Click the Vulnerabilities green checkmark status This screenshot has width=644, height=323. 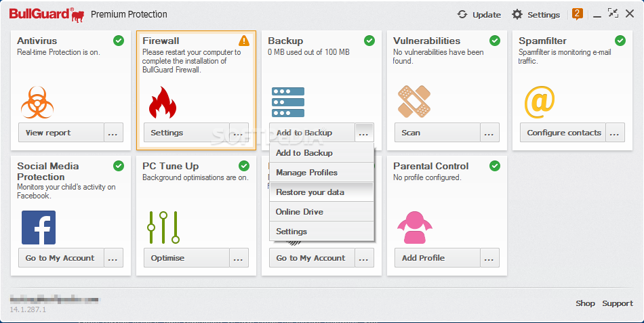click(x=495, y=40)
